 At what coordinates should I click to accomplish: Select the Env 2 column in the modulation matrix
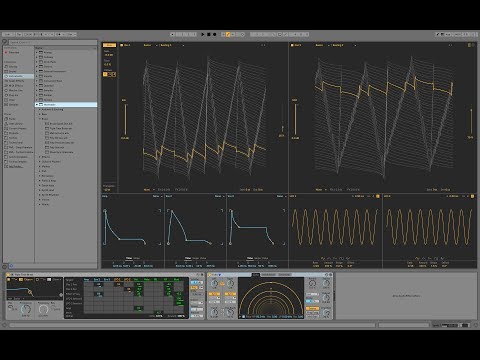click(x=97, y=279)
